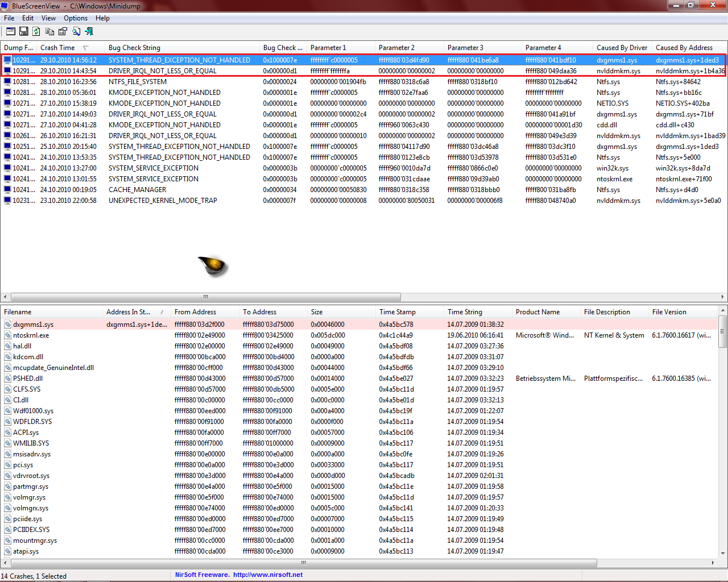This screenshot has height=582, width=728.
Task: Open the Options menu
Action: (x=76, y=18)
